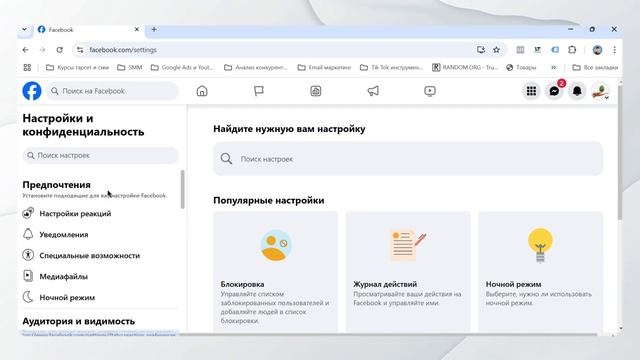Viewport: 640px width, 360px height.
Task: Open the RANDOM.ORG bookmark
Action: [x=465, y=67]
